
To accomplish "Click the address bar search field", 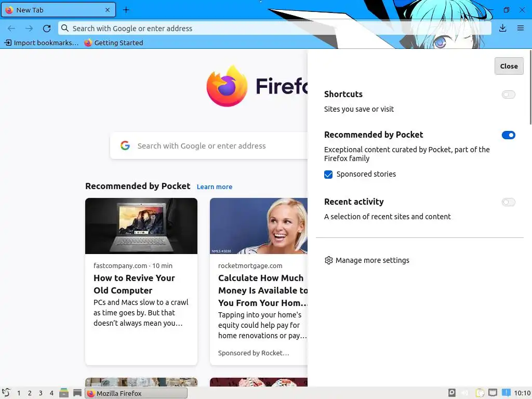I will pyautogui.click(x=275, y=29).
